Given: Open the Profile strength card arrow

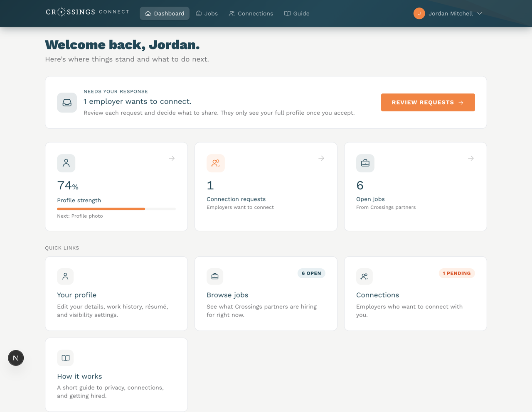Looking at the screenshot, I should point(172,158).
